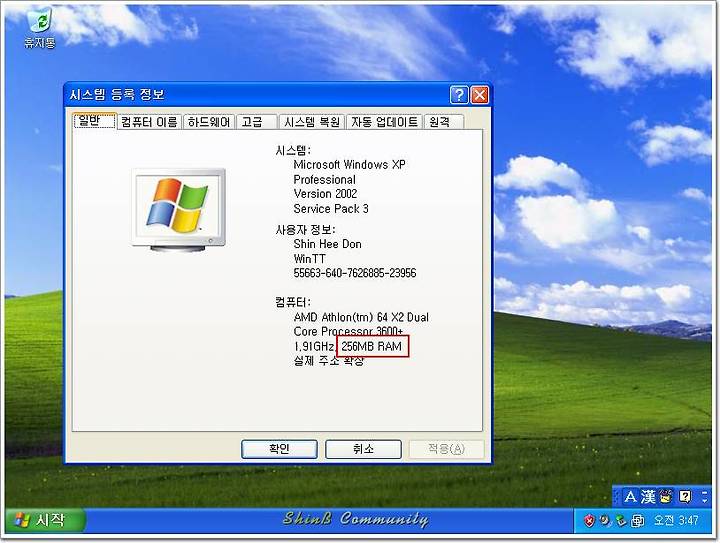Click the AMD Athlon(tm) 64 X2 Dual text

[x=361, y=317]
